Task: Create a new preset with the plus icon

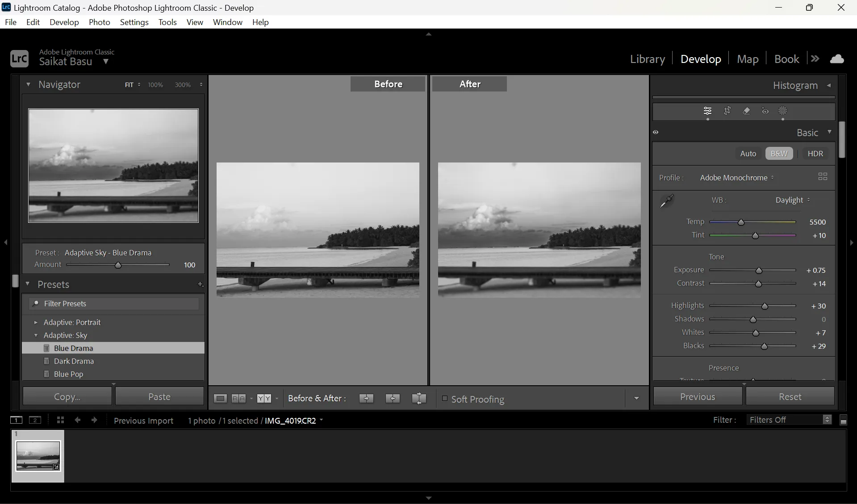Action: [200, 284]
